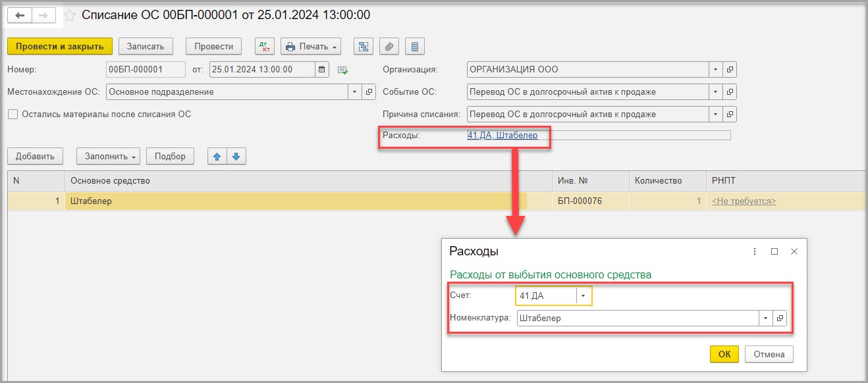Expand the Организация dropdown
This screenshot has height=383, width=868.
pyautogui.click(x=716, y=70)
